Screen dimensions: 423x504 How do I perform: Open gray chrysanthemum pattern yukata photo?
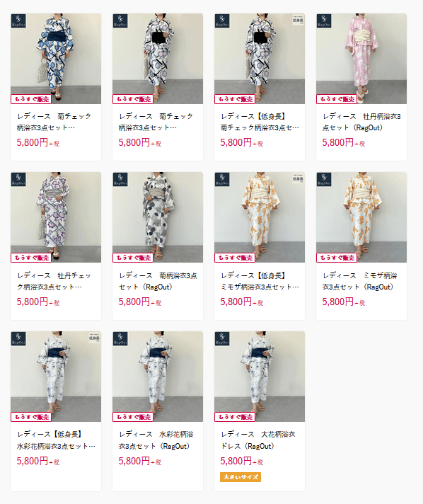158,217
